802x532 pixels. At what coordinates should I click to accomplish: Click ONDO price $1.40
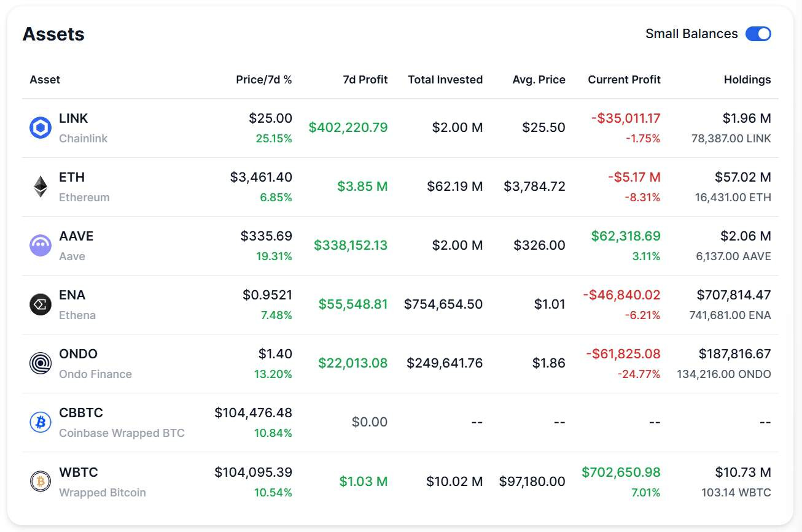click(275, 354)
